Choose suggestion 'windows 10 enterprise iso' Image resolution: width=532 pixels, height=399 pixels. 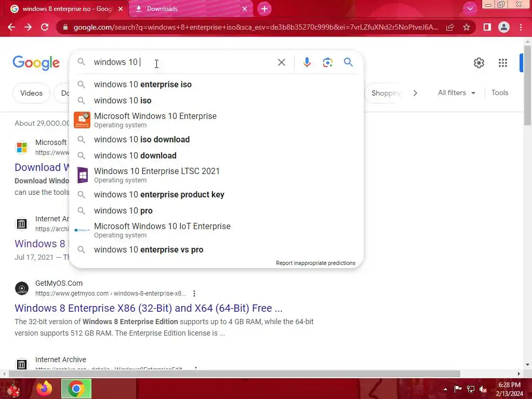tap(216, 85)
